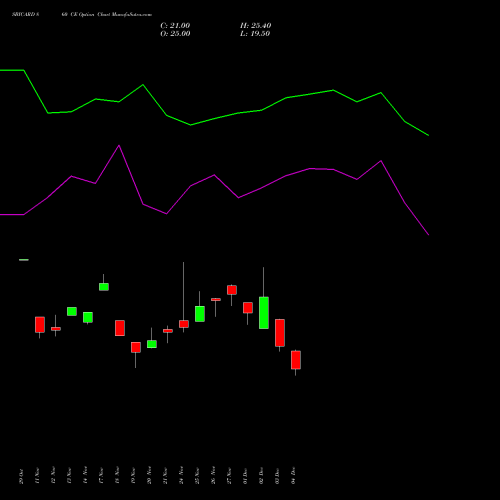Screen dimensions: 500x500
Task: Select the 20 Nov date label
Action: 149,475
